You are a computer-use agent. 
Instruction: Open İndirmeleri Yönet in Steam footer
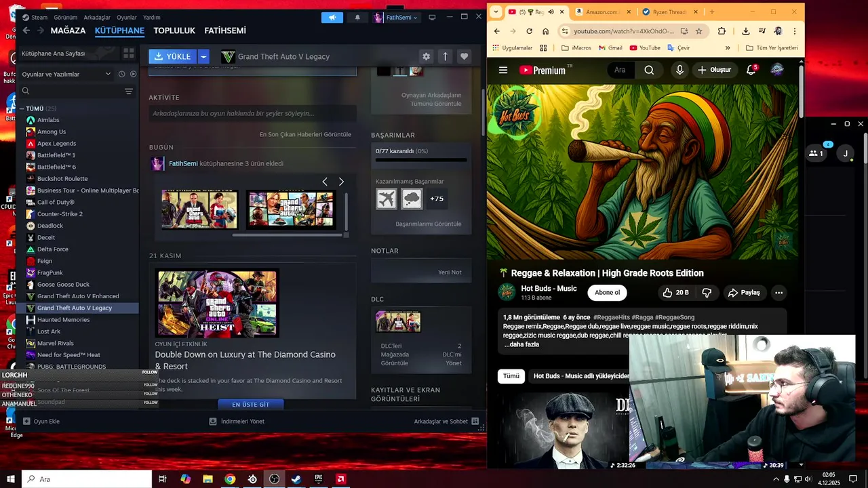coord(237,421)
